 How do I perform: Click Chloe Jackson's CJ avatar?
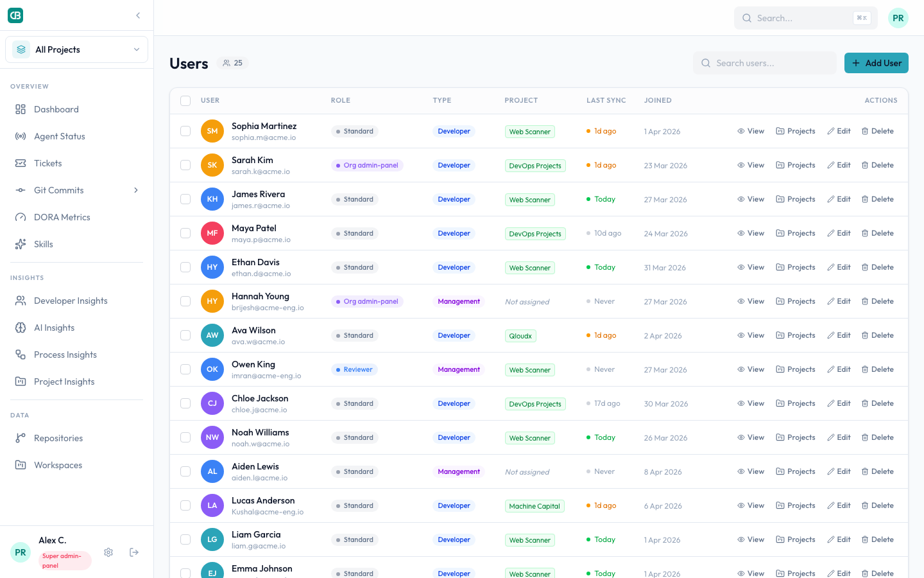click(x=212, y=403)
